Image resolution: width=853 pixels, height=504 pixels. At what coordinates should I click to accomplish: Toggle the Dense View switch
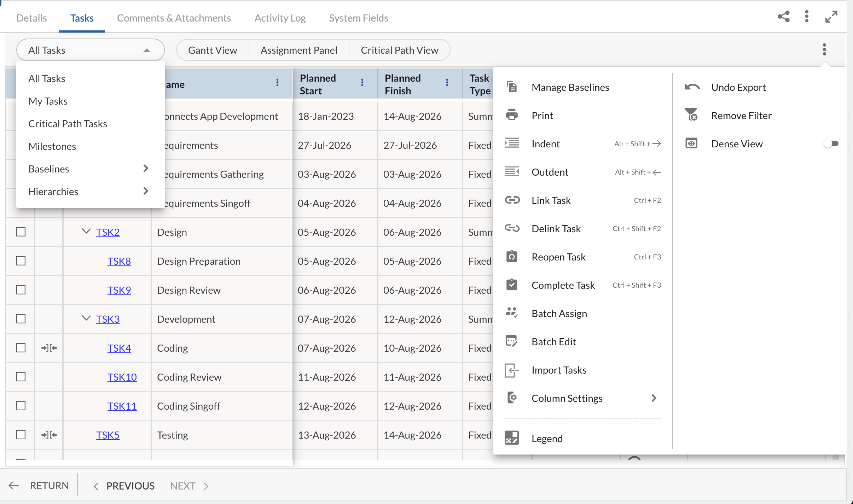(x=831, y=143)
